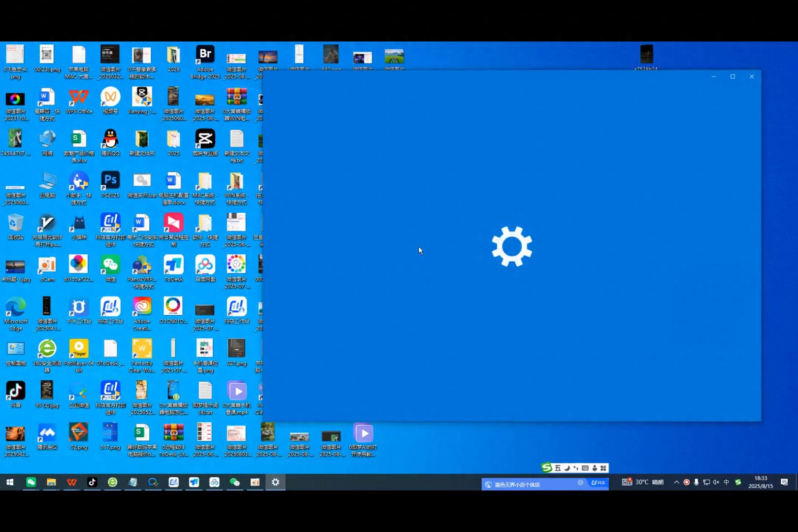
Task: Click the taskbar clock showing 18:33
Action: [761, 482]
